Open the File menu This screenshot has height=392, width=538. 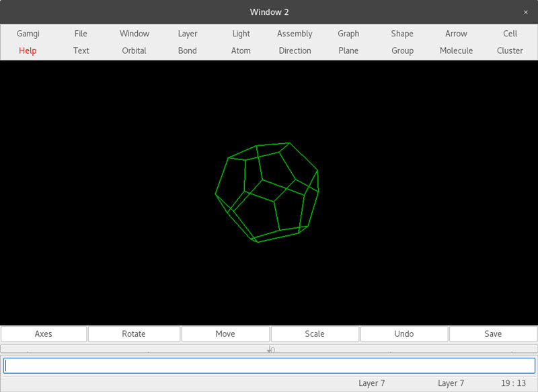[81, 34]
